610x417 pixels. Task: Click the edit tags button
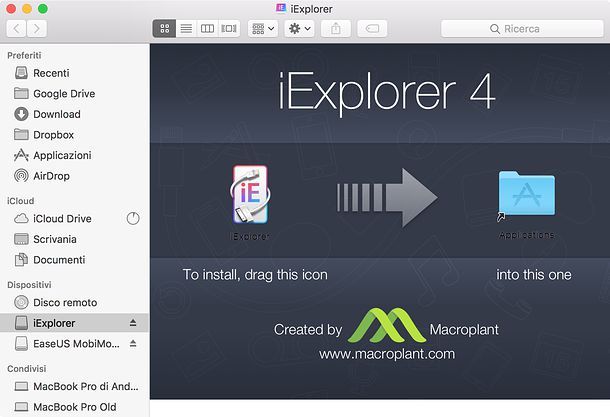point(372,29)
